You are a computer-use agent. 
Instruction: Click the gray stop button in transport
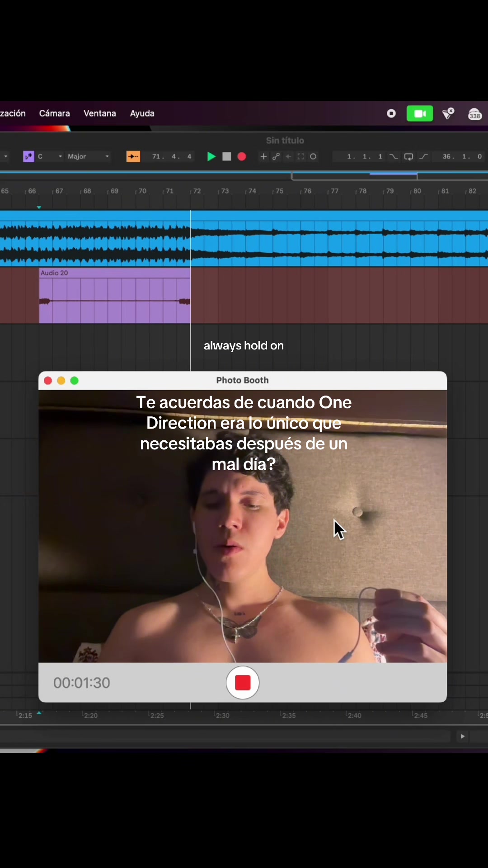pyautogui.click(x=227, y=156)
